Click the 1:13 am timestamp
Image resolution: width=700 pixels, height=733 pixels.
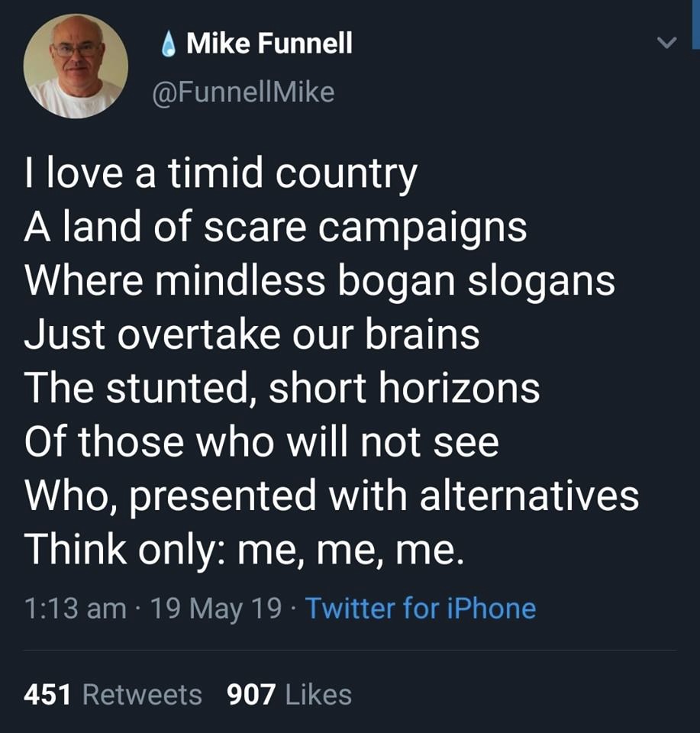[x=75, y=609]
